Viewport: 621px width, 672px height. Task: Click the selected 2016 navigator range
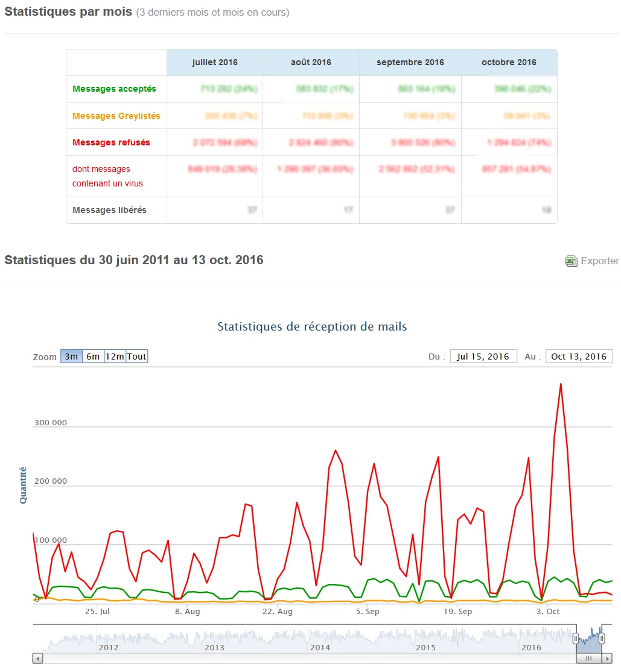(x=589, y=639)
